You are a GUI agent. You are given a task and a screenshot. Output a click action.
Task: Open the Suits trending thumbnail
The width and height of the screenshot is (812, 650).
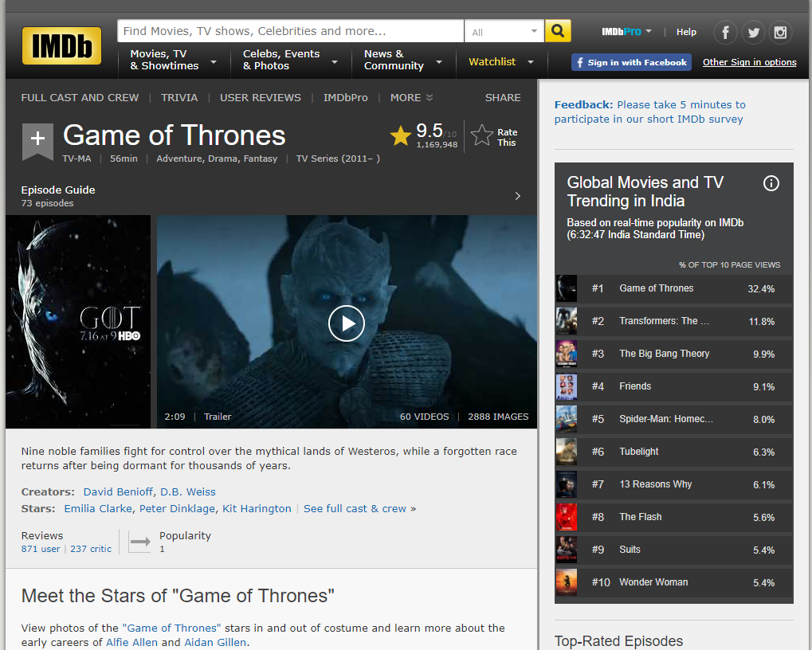[566, 549]
